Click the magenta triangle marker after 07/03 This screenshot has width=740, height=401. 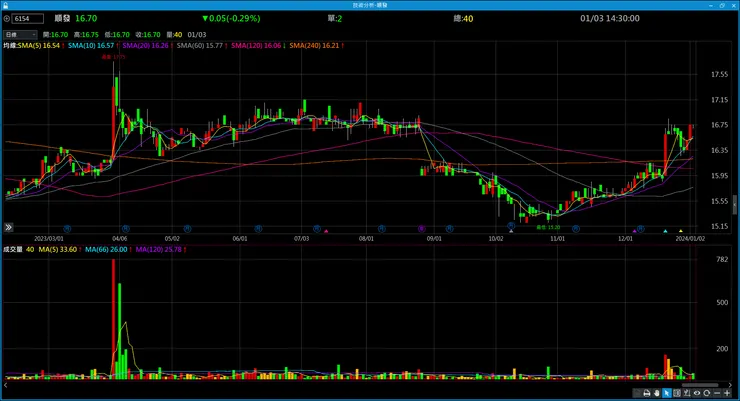(x=326, y=231)
